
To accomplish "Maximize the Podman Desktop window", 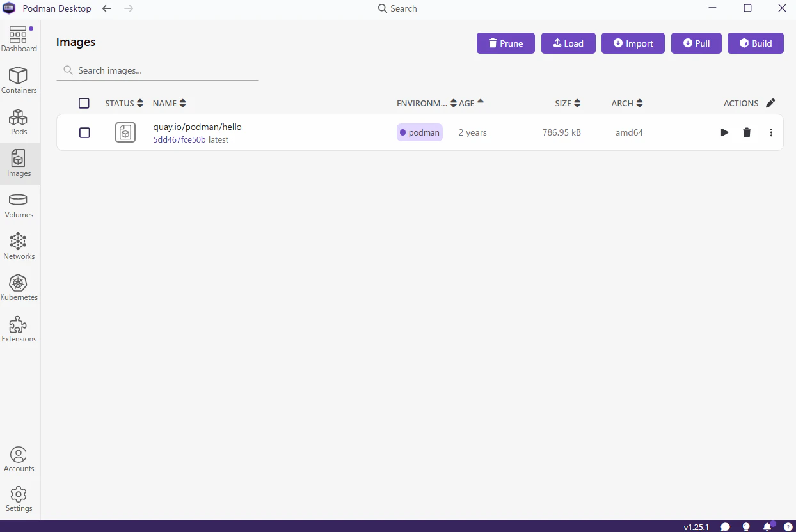I will [x=747, y=8].
